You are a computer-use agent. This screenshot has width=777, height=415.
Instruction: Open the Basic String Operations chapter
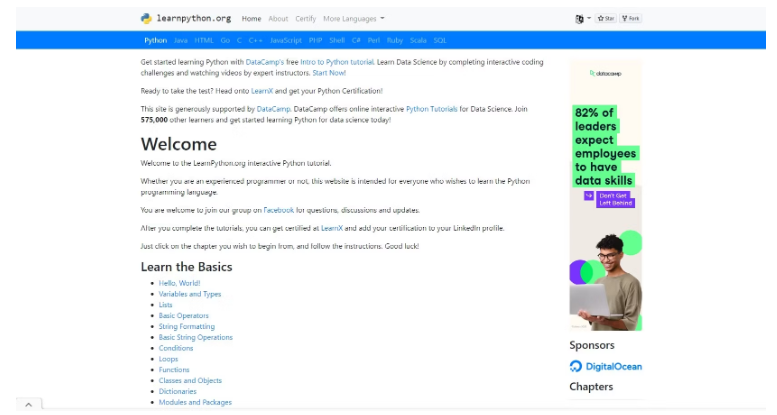196,338
